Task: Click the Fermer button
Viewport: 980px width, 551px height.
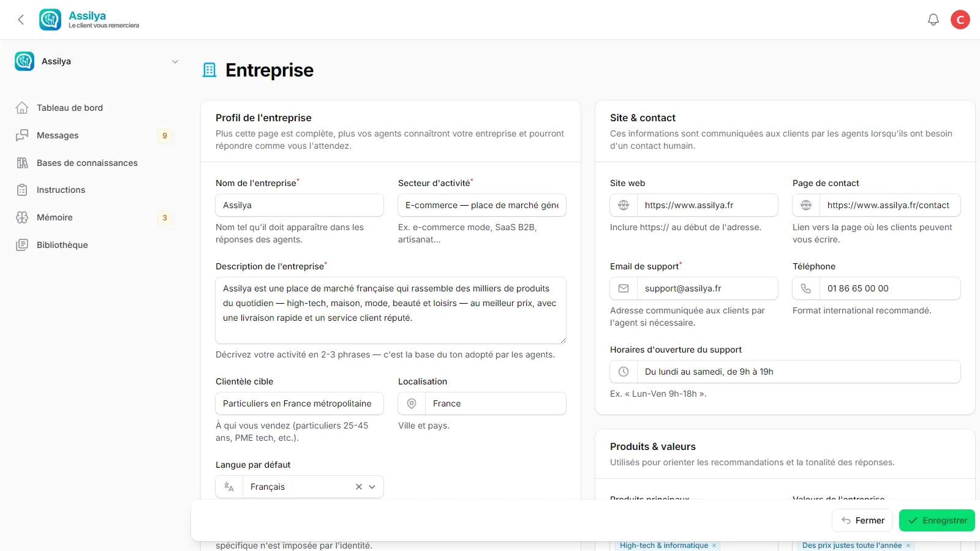Action: click(x=862, y=520)
